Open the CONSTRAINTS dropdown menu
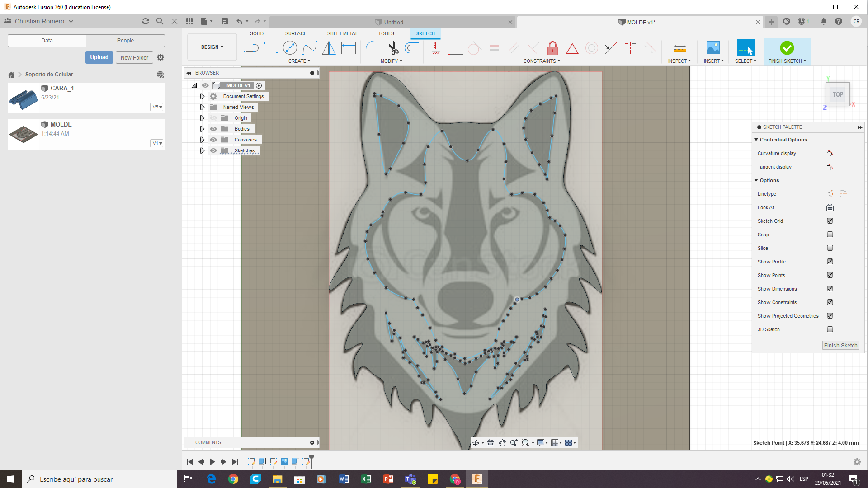 pos(542,61)
